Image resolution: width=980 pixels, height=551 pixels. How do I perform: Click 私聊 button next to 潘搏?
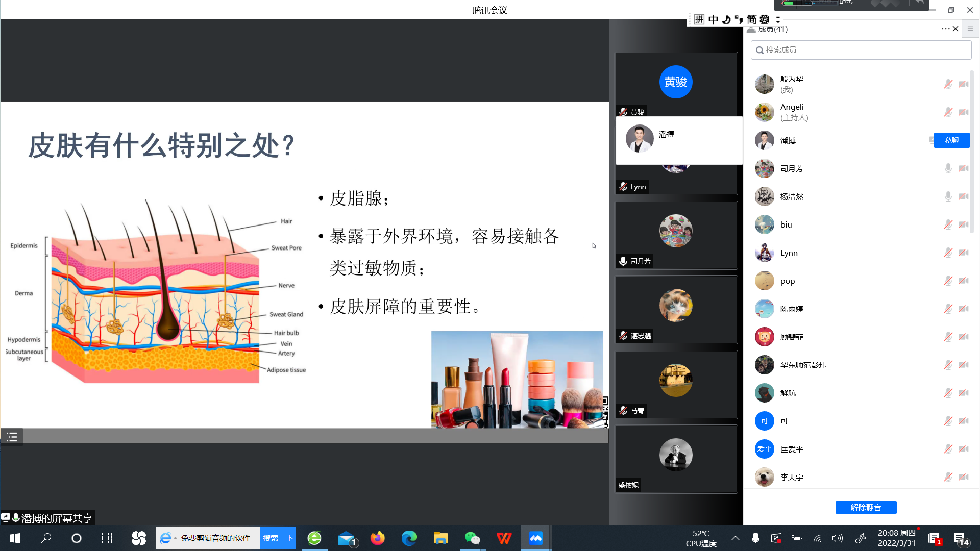click(x=951, y=140)
